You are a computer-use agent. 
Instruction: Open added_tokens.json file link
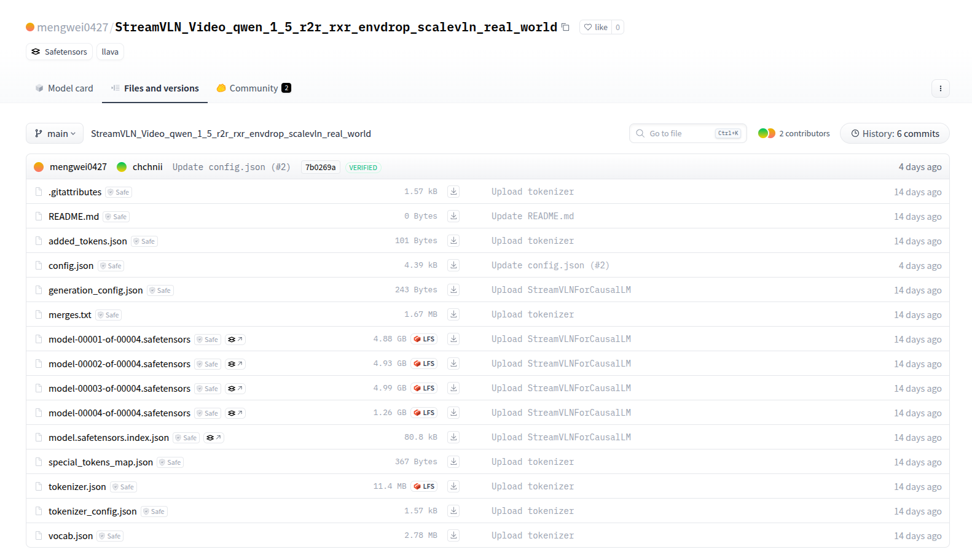tap(88, 241)
